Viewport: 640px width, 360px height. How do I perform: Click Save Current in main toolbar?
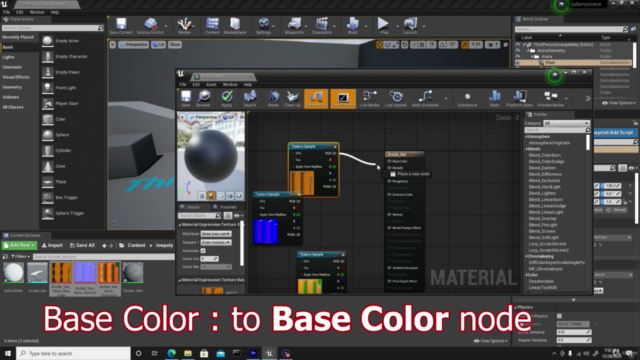pos(121,26)
